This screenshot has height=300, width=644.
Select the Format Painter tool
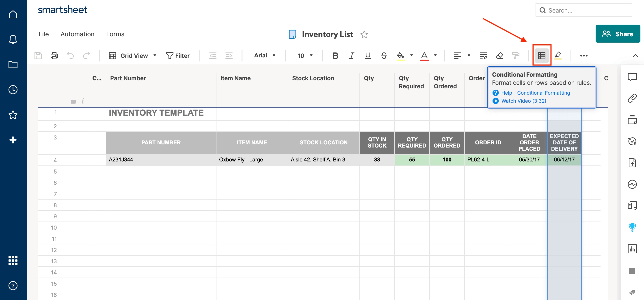pyautogui.click(x=516, y=56)
